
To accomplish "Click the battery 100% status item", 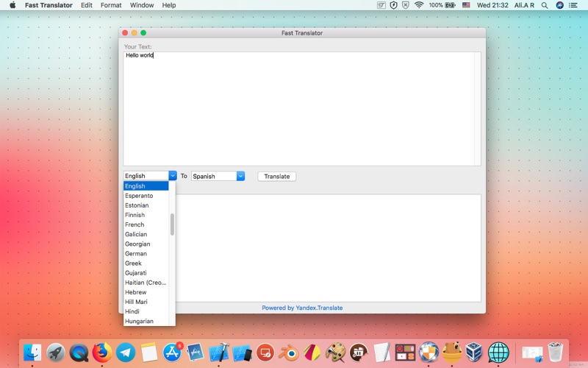I will point(442,5).
